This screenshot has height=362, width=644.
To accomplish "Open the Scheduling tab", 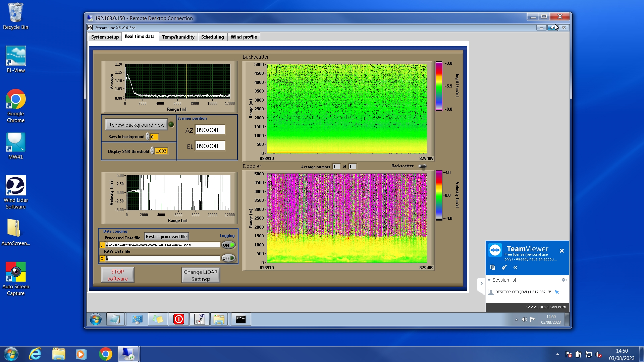I will (x=212, y=37).
